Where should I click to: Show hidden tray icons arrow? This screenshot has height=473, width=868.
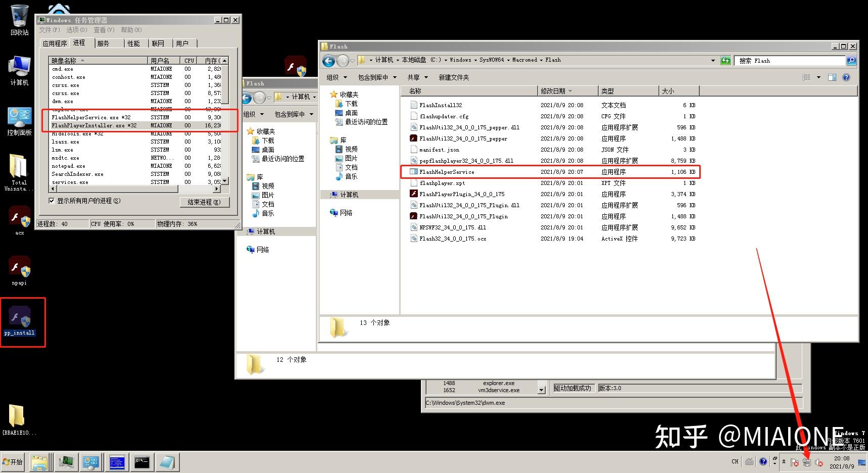click(784, 462)
